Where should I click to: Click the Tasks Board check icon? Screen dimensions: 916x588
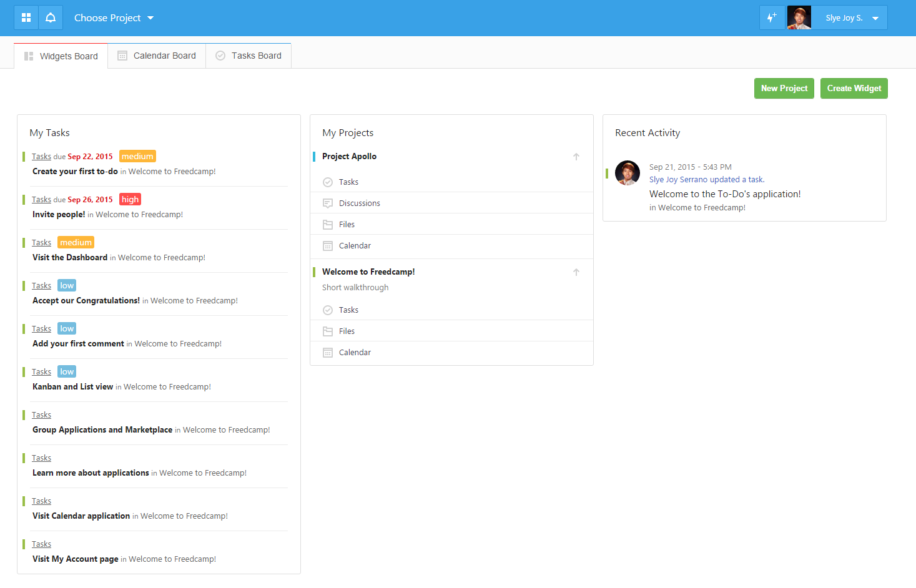(220, 56)
